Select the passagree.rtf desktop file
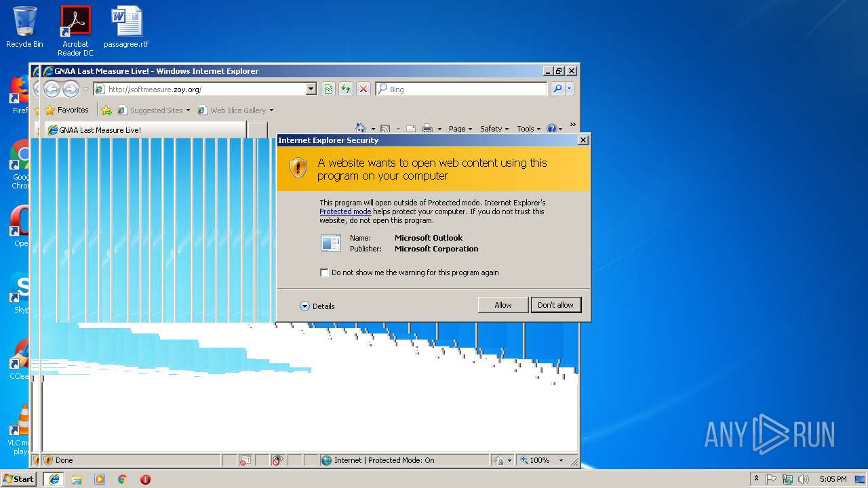The image size is (868, 488). [x=126, y=28]
